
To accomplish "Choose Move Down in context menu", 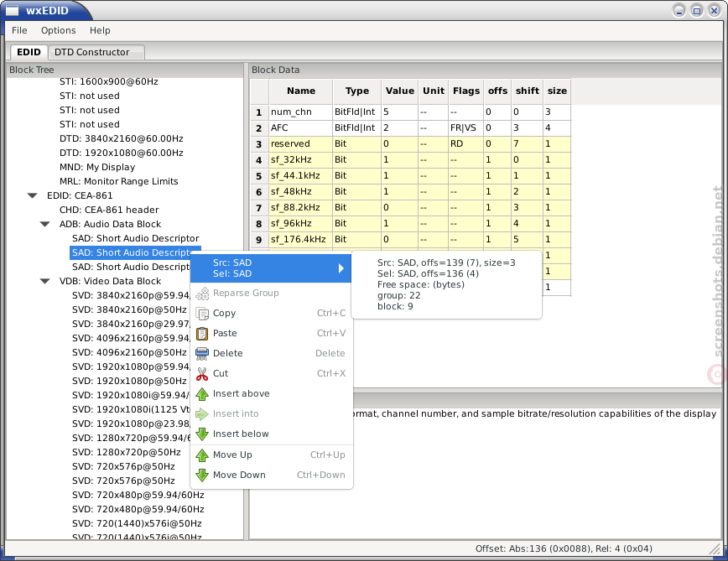I will click(271, 475).
